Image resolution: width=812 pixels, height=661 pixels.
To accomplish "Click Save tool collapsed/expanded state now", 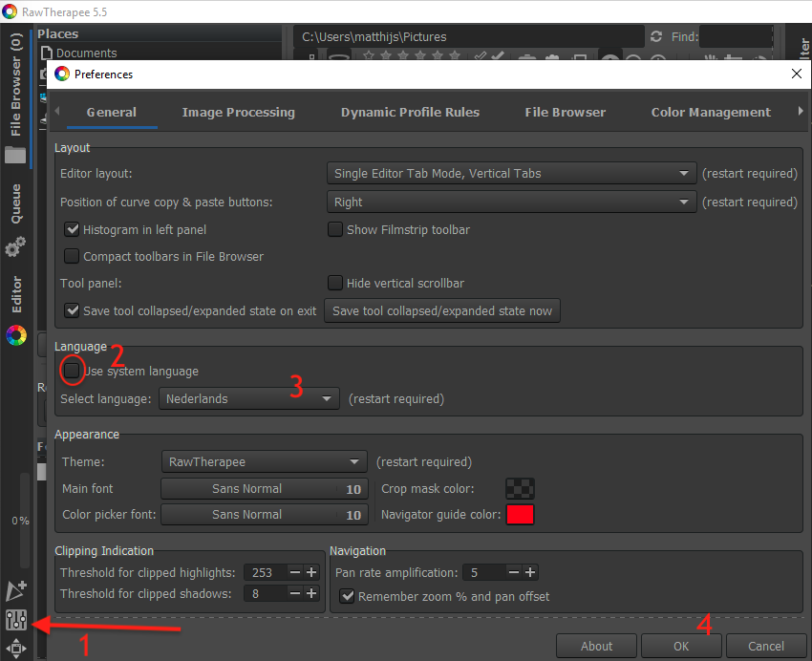I will [x=441, y=310].
